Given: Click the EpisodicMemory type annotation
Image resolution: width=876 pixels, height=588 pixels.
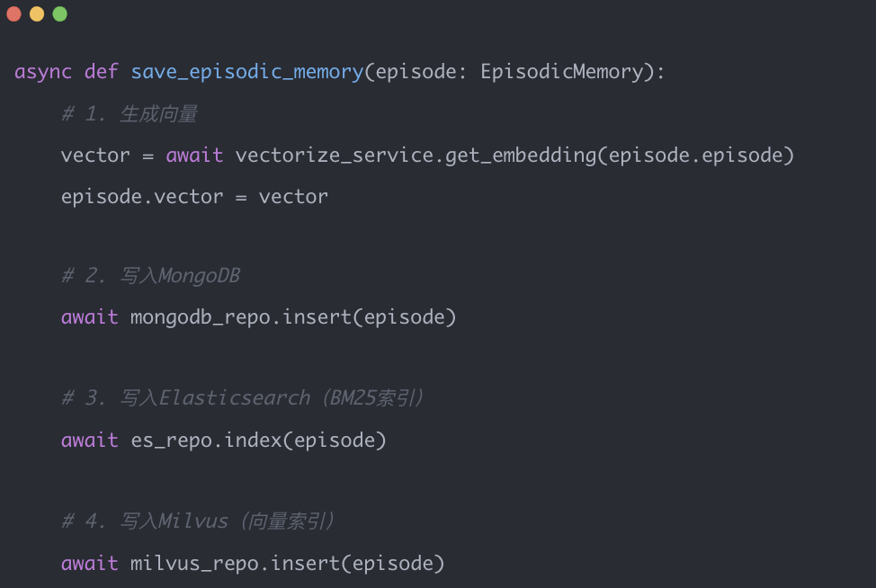Looking at the screenshot, I should (x=562, y=72).
